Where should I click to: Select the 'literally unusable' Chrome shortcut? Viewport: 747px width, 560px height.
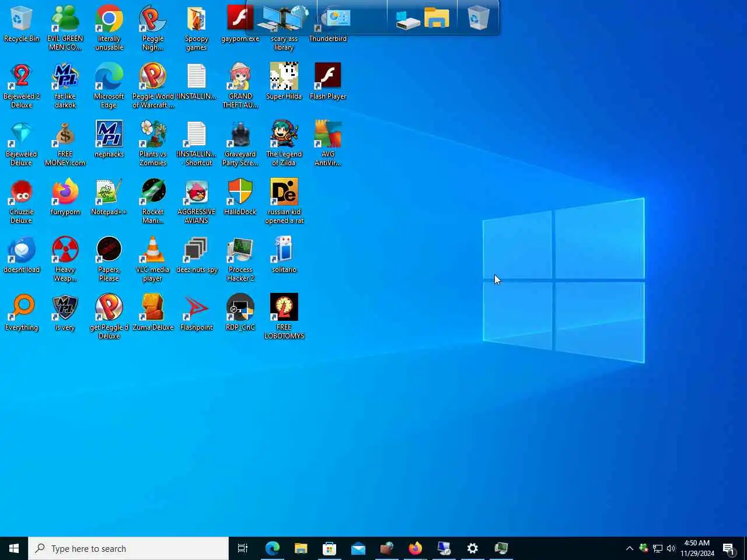(109, 27)
